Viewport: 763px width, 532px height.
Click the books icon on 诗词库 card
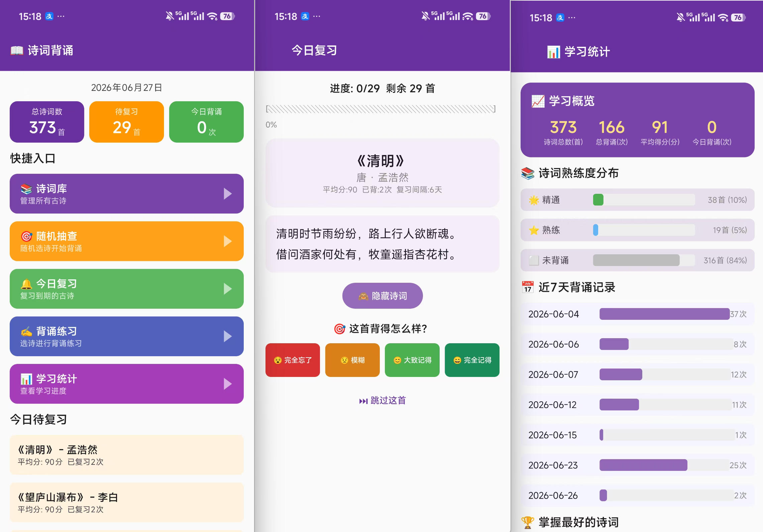(26, 189)
